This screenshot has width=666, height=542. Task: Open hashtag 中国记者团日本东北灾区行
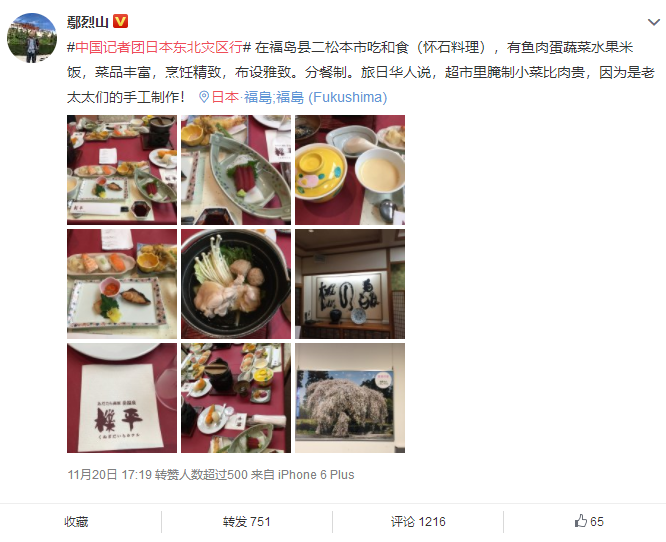coord(159,47)
